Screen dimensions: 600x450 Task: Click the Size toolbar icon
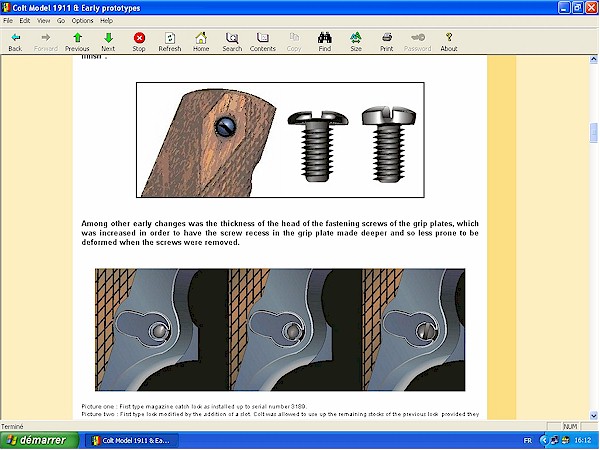pos(356,38)
